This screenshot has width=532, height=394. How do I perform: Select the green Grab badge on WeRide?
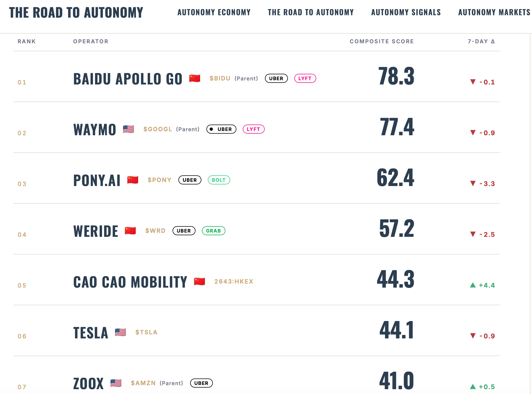point(213,231)
